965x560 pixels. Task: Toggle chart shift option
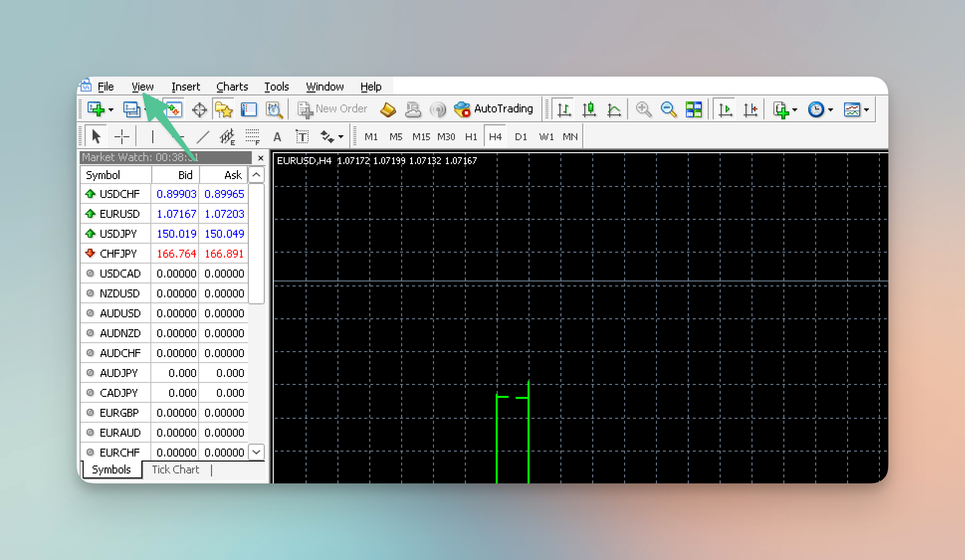(x=750, y=109)
